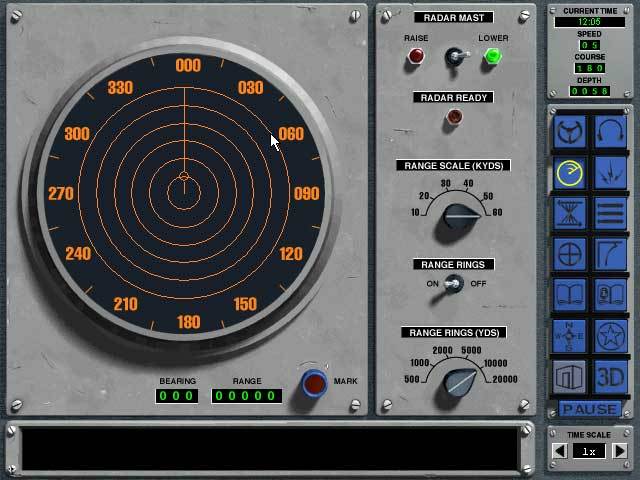
Task: Click the red RAISE indicator lamp
Action: [416, 56]
